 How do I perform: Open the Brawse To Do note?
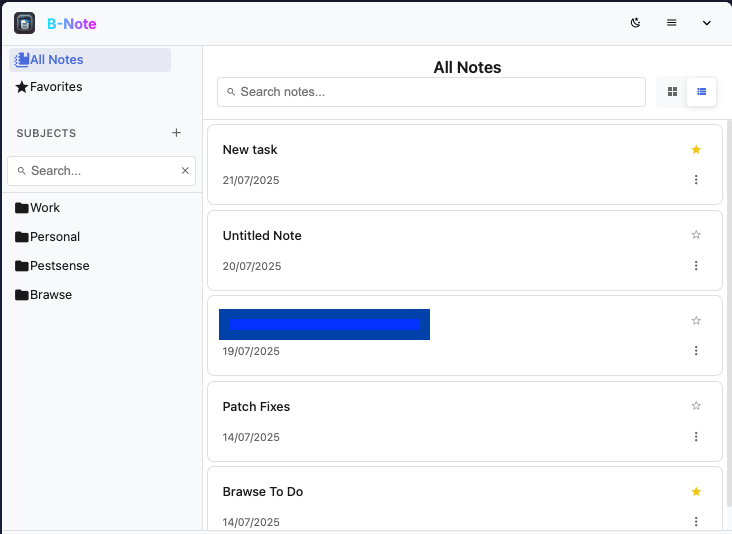[263, 492]
